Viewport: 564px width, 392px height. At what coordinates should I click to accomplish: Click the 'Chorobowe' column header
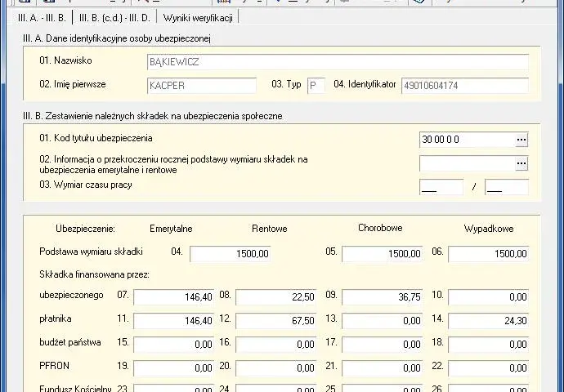tap(380, 228)
